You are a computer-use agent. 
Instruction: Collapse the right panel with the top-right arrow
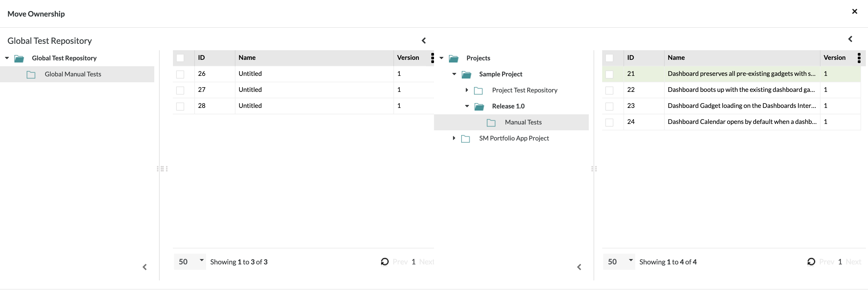pos(850,39)
